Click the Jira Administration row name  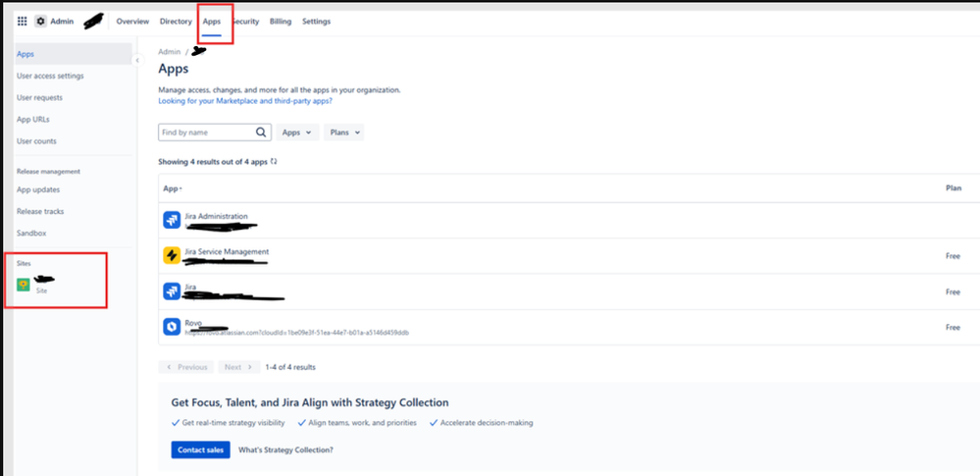click(216, 217)
